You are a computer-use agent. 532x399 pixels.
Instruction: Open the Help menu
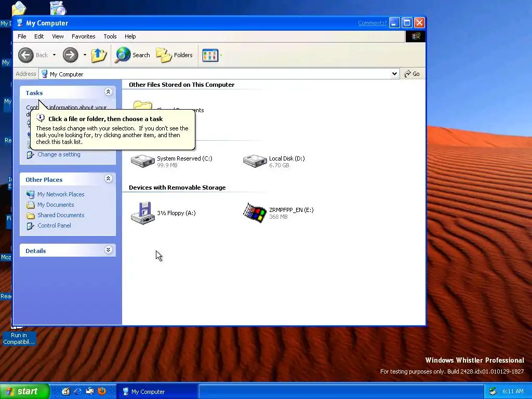pos(130,36)
